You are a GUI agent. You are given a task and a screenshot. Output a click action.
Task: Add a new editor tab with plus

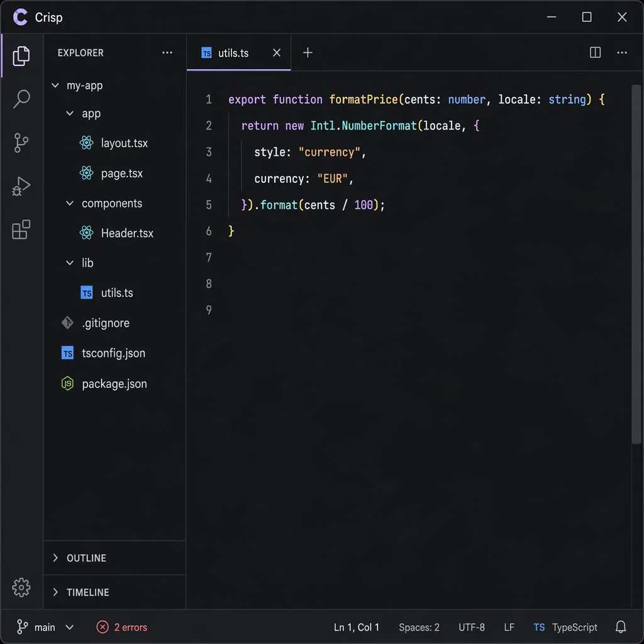[308, 53]
